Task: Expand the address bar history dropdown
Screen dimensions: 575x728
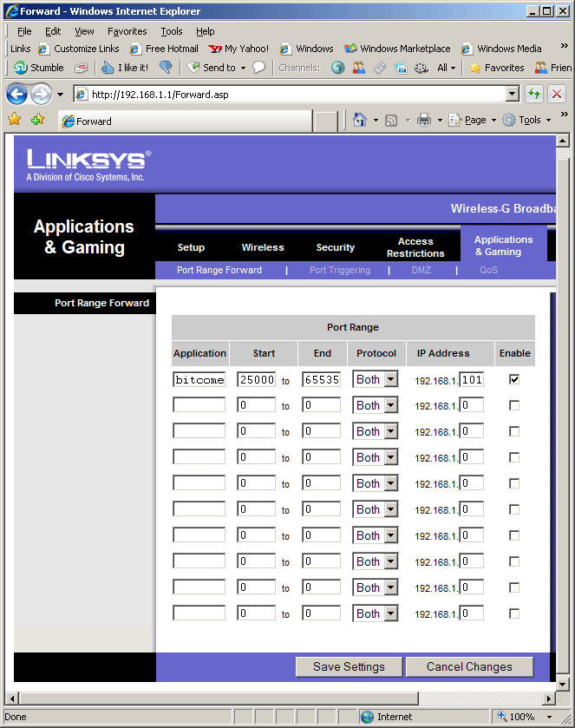Action: 512,95
